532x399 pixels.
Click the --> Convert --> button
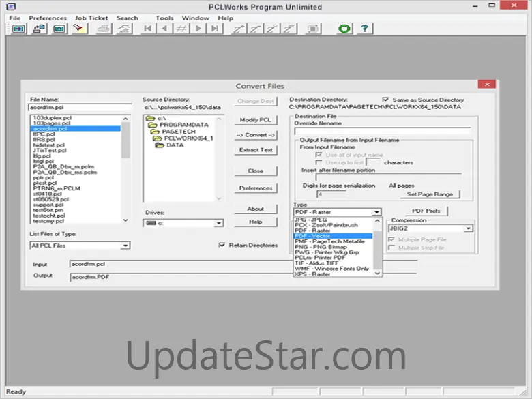click(256, 135)
